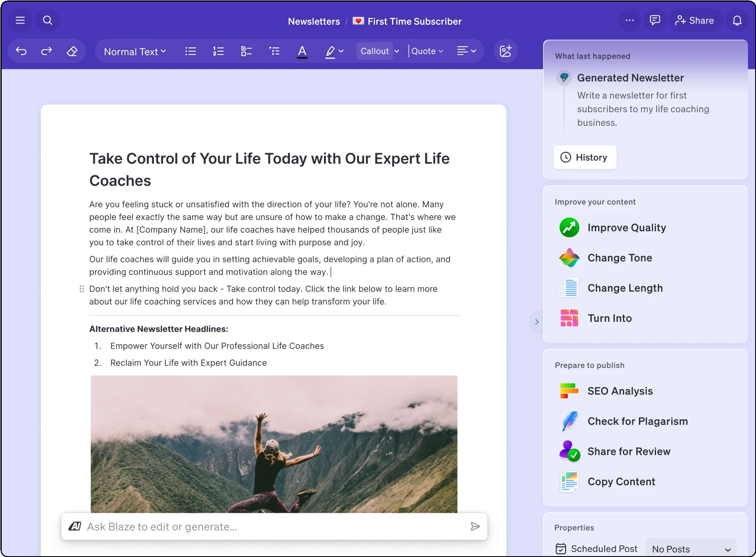The height and width of the screenshot is (557, 756).
Task: Open the comments panel
Action: [654, 20]
